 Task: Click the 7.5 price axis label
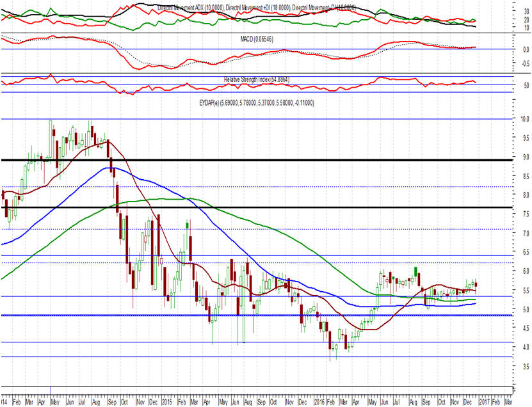click(526, 214)
